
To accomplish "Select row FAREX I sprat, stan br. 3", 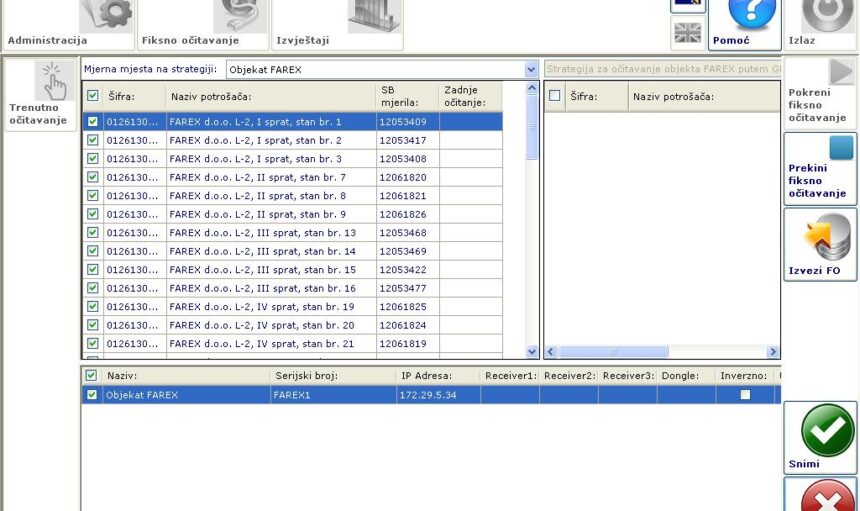I will [x=293, y=159].
